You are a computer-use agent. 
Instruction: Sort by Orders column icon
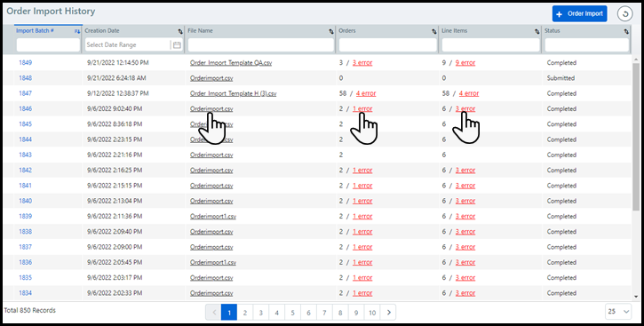click(x=433, y=31)
